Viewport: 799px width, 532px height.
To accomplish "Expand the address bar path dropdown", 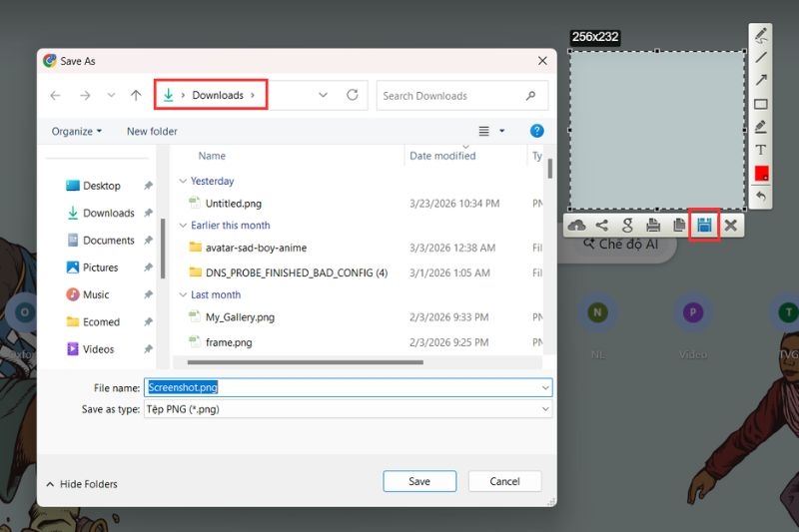I will [x=323, y=95].
